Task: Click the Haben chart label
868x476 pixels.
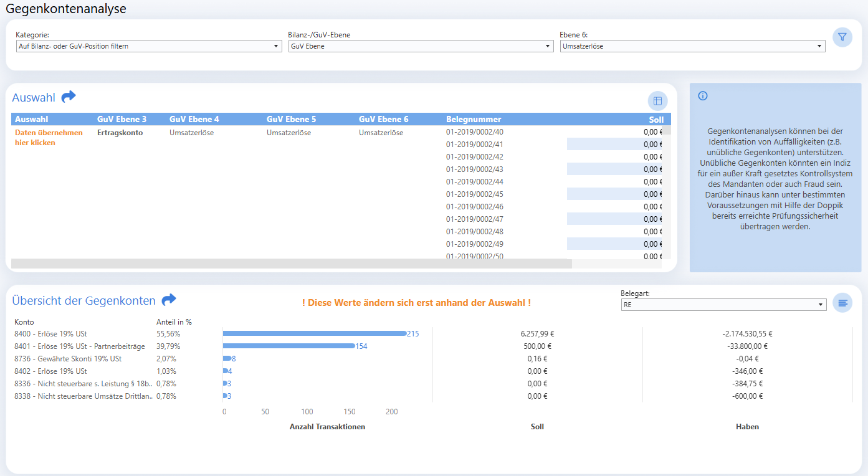Action: coord(748,427)
